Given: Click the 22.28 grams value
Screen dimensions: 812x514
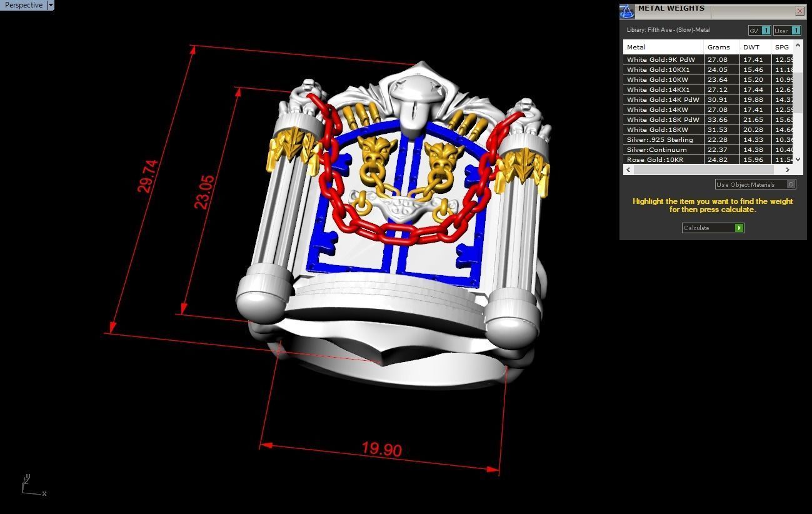Looking at the screenshot, I should click(717, 139).
